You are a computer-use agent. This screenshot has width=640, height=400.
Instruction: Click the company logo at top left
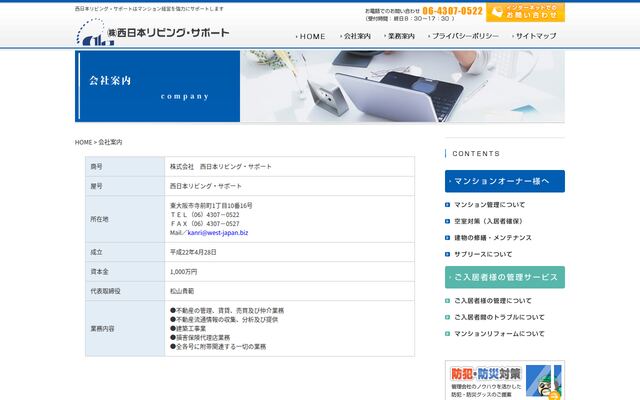153,32
